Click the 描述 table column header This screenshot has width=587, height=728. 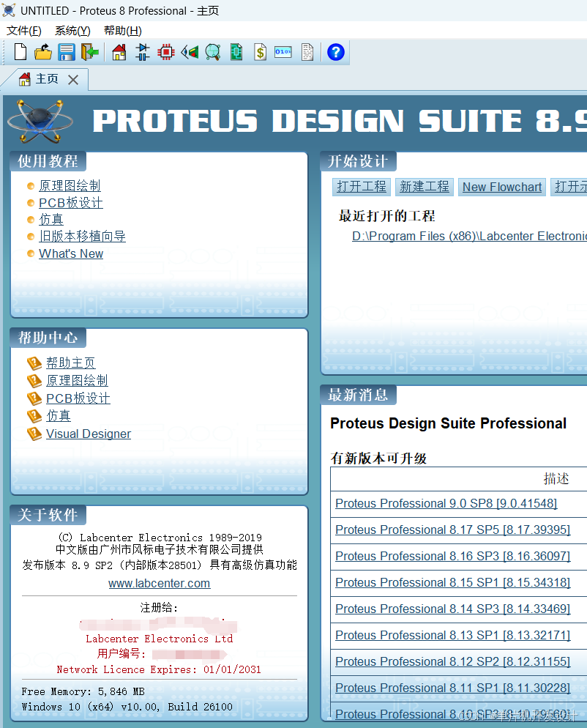point(556,479)
